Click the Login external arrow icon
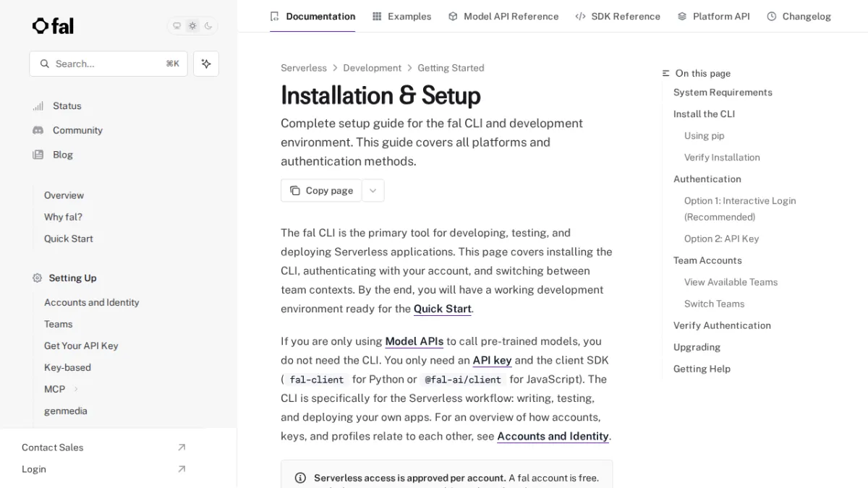This screenshot has height=488, width=868. point(182,469)
